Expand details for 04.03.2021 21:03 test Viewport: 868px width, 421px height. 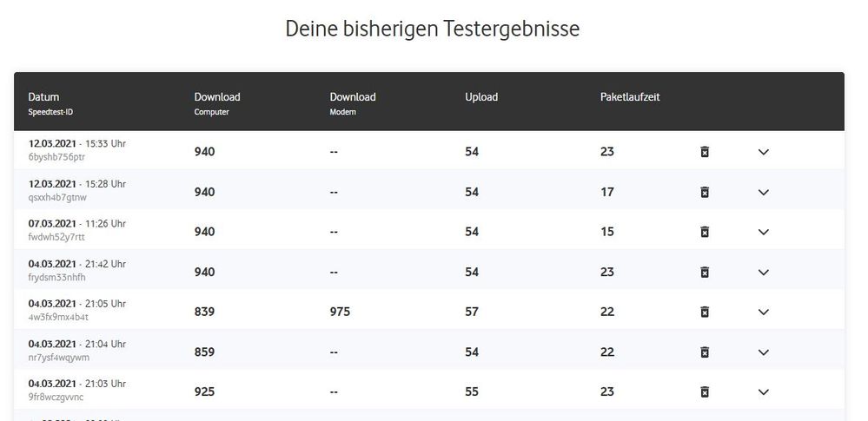tap(764, 391)
